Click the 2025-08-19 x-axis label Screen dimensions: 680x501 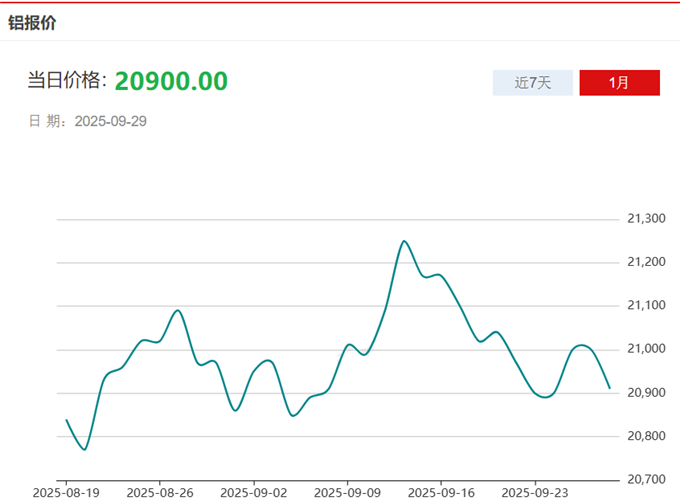pyautogui.click(x=66, y=492)
